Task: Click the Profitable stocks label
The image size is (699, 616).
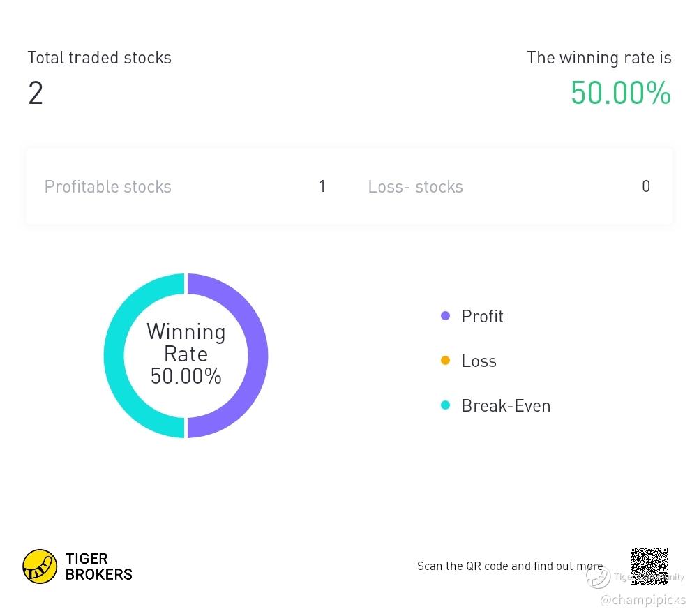Action: [107, 186]
